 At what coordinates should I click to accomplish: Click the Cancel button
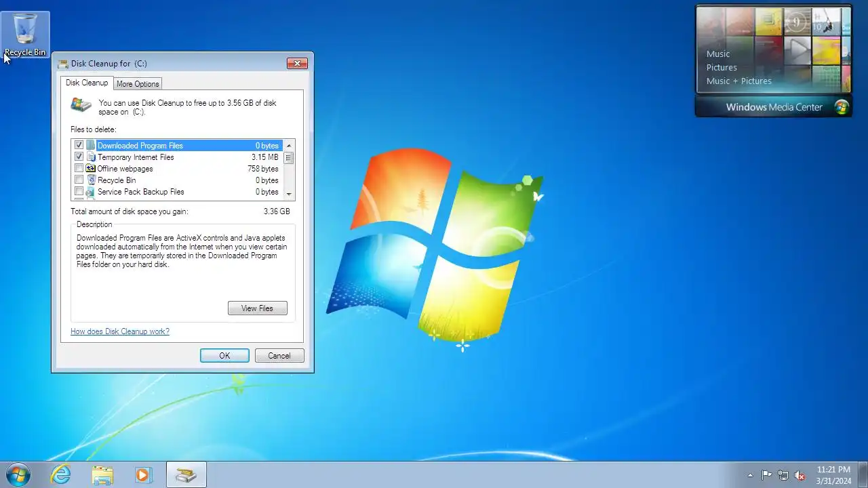coord(279,356)
